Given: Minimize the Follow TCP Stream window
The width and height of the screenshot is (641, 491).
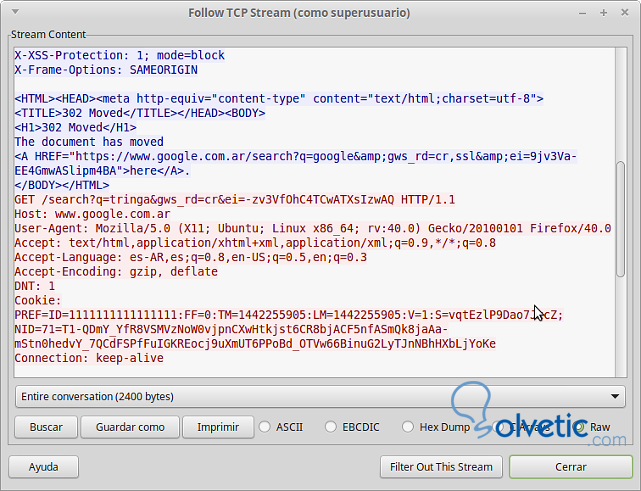Looking at the screenshot, I should coord(583,13).
